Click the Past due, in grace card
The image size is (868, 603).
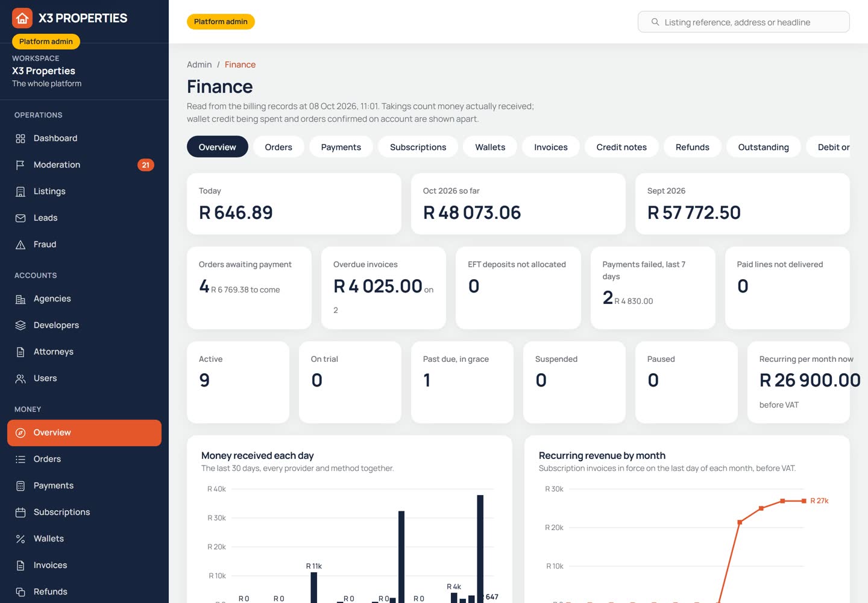coord(462,382)
